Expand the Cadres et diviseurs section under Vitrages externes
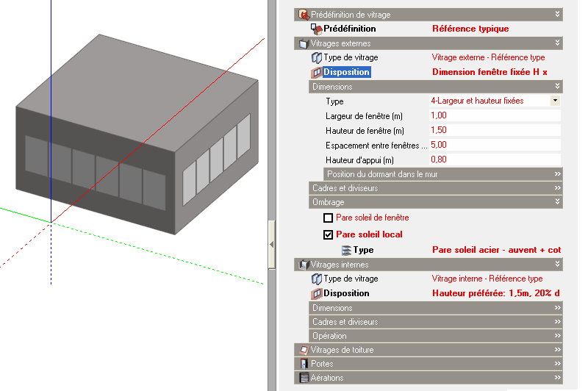This screenshot has width=588, height=391. pos(557,188)
